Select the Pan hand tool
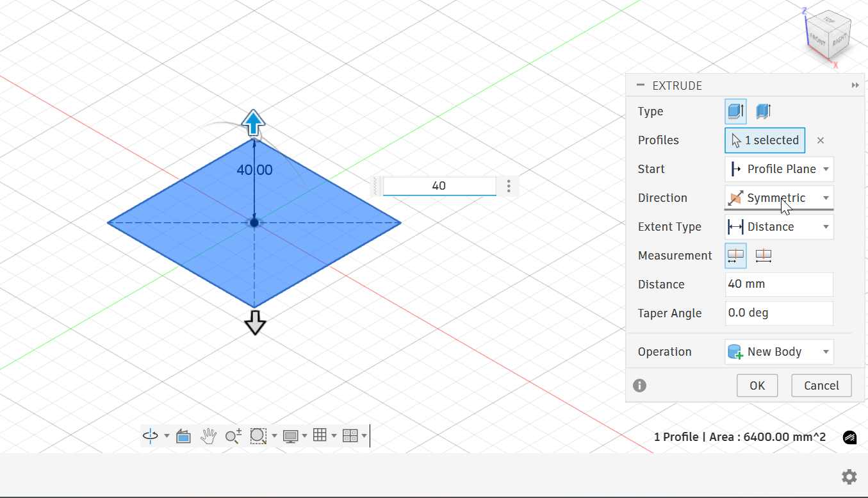This screenshot has height=498, width=868. click(208, 436)
